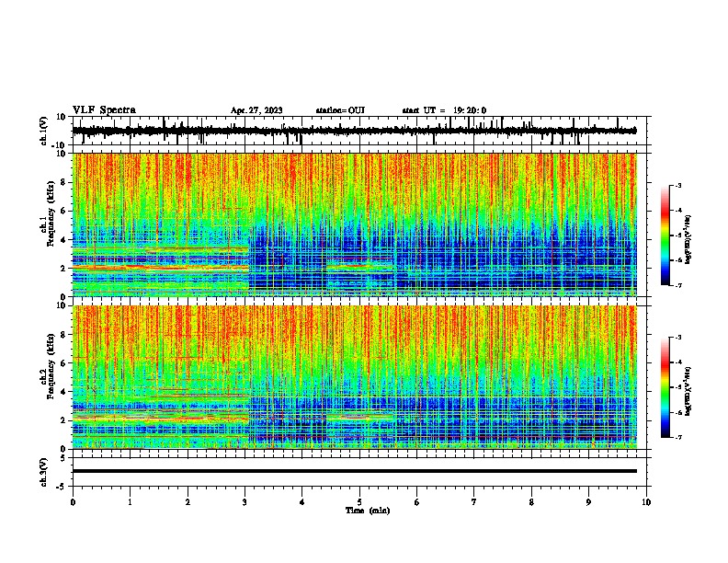This screenshot has width=728, height=563.
Task: Select the "start UT = 19:20:0" text
Action: click(x=444, y=110)
